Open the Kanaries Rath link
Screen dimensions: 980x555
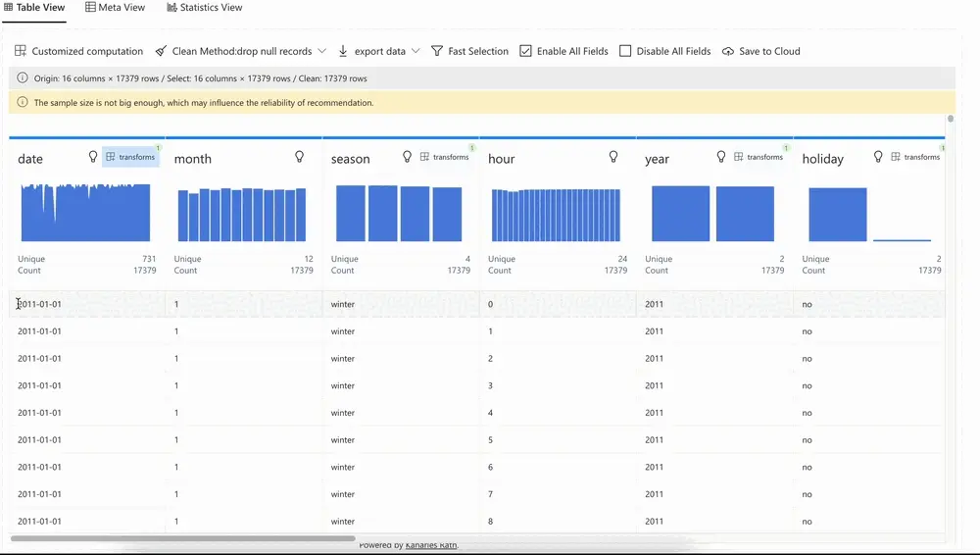pos(431,545)
